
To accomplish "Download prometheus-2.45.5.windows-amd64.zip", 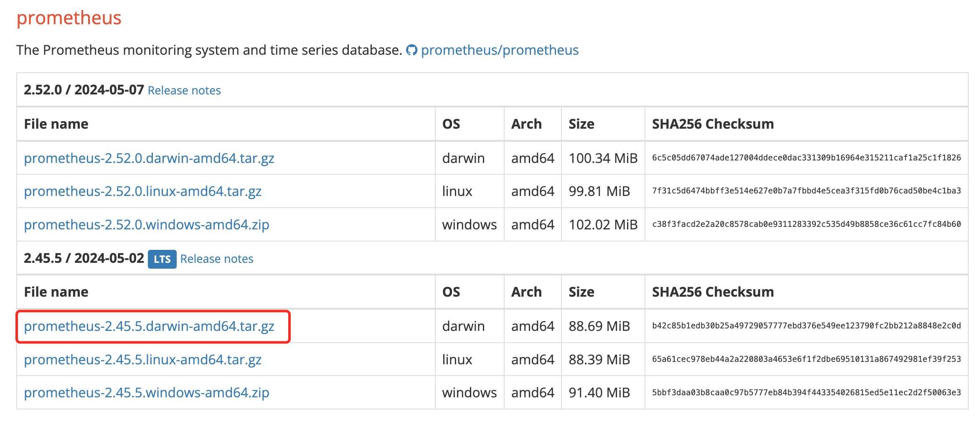I will [x=147, y=392].
